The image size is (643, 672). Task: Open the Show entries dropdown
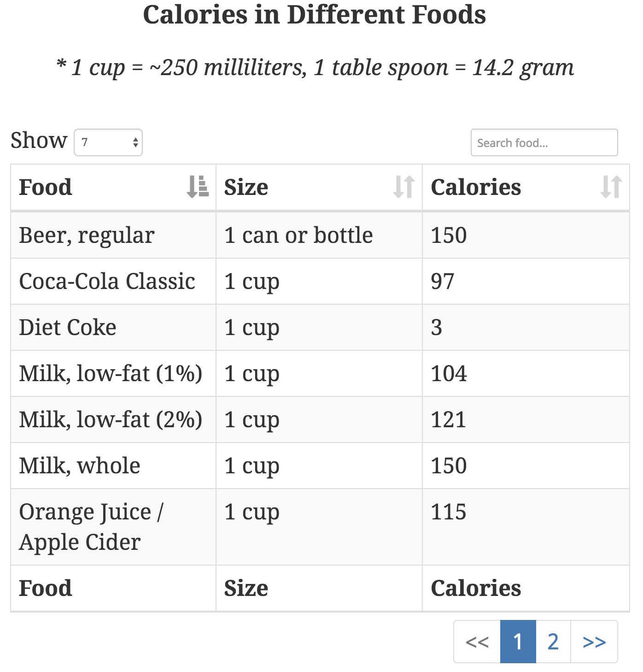pyautogui.click(x=108, y=142)
